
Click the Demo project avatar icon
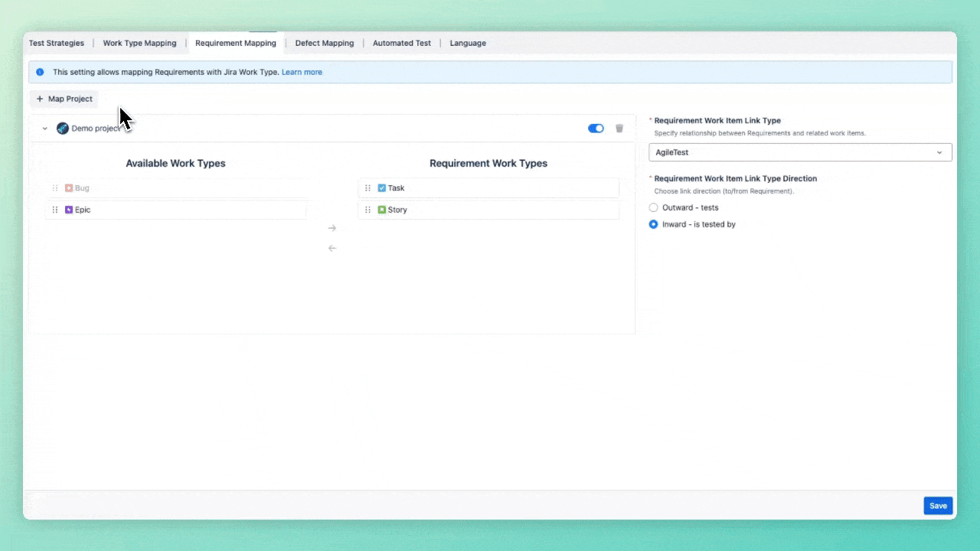tap(63, 129)
